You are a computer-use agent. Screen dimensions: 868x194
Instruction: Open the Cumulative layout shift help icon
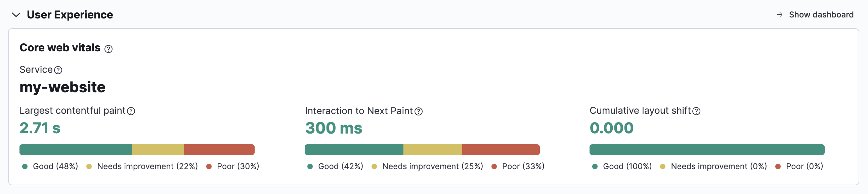point(696,110)
